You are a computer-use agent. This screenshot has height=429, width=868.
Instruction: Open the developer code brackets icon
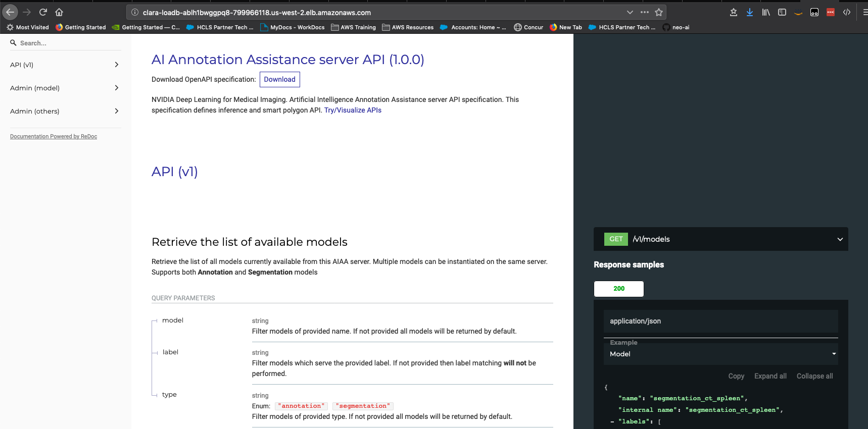(x=847, y=12)
